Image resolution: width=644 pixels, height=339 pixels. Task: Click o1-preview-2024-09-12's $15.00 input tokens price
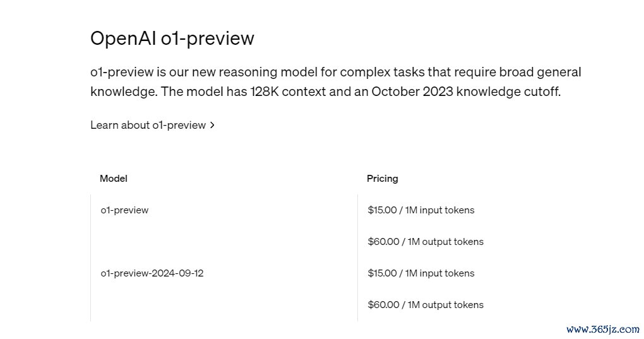(x=421, y=273)
